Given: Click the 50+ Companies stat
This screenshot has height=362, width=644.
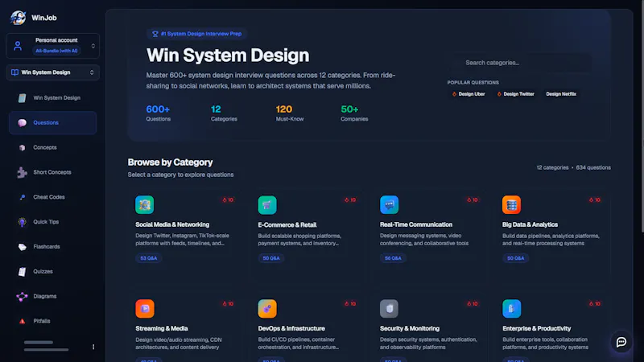Looking at the screenshot, I should pyautogui.click(x=354, y=113).
